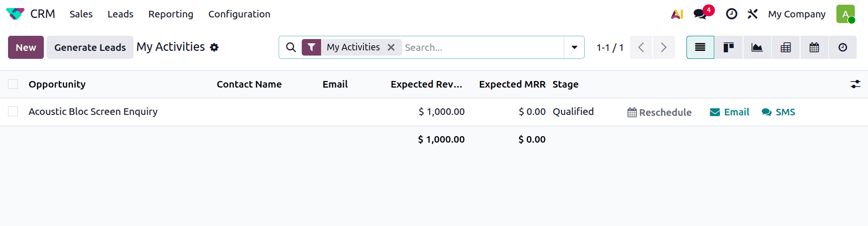Sort by Email column header
The image size is (868, 226).
coord(335,84)
